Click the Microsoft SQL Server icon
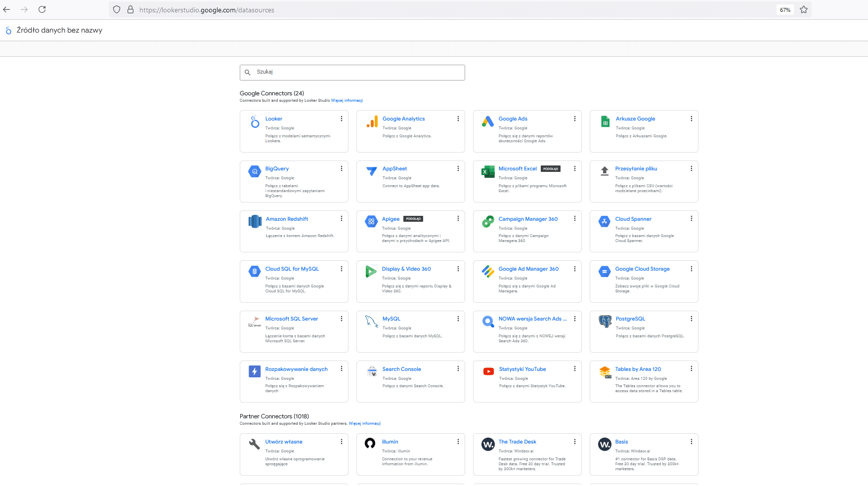 click(255, 322)
